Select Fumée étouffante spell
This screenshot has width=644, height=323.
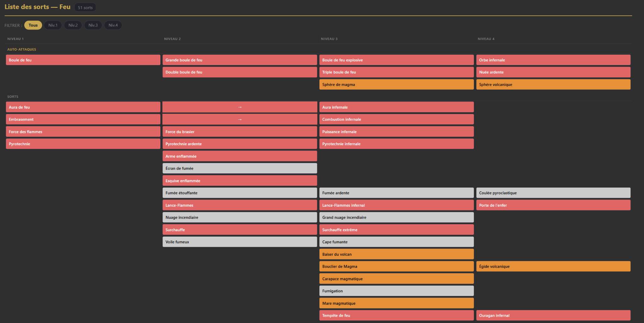[240, 193]
